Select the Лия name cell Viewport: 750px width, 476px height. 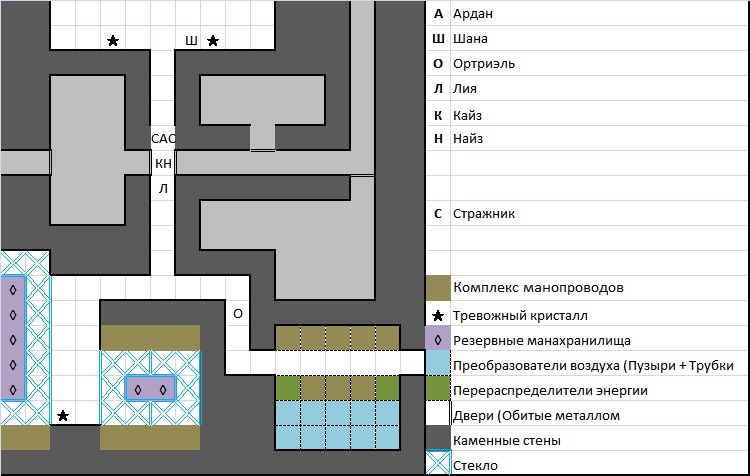[464, 89]
